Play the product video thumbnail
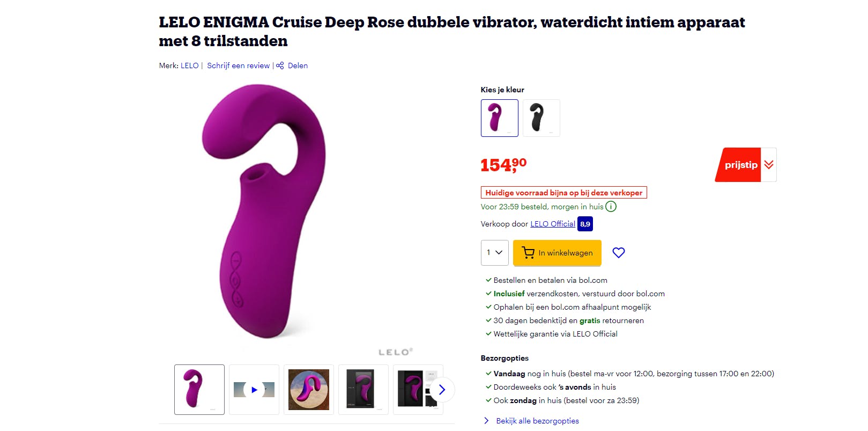The height and width of the screenshot is (431, 868). pos(254,390)
